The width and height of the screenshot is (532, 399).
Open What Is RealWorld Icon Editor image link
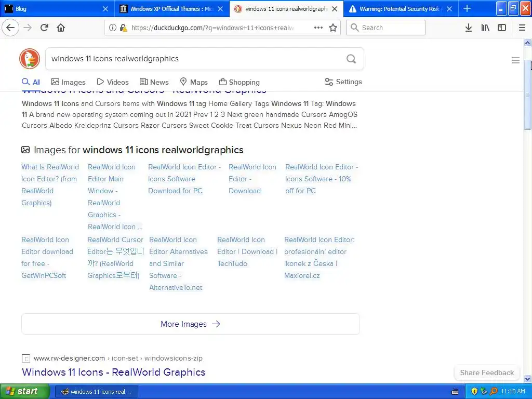(x=50, y=185)
